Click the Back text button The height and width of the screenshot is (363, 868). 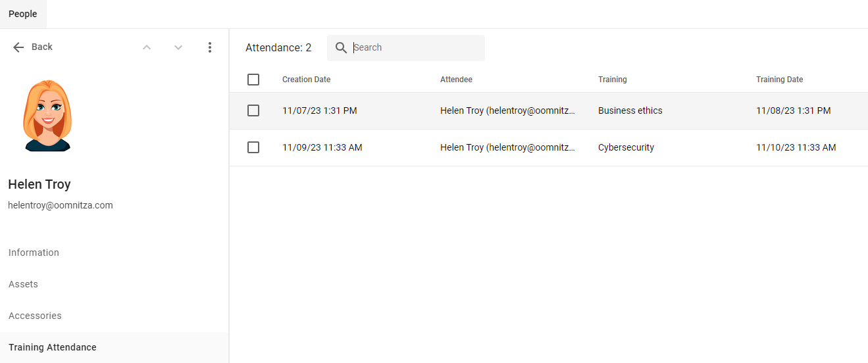pos(42,47)
